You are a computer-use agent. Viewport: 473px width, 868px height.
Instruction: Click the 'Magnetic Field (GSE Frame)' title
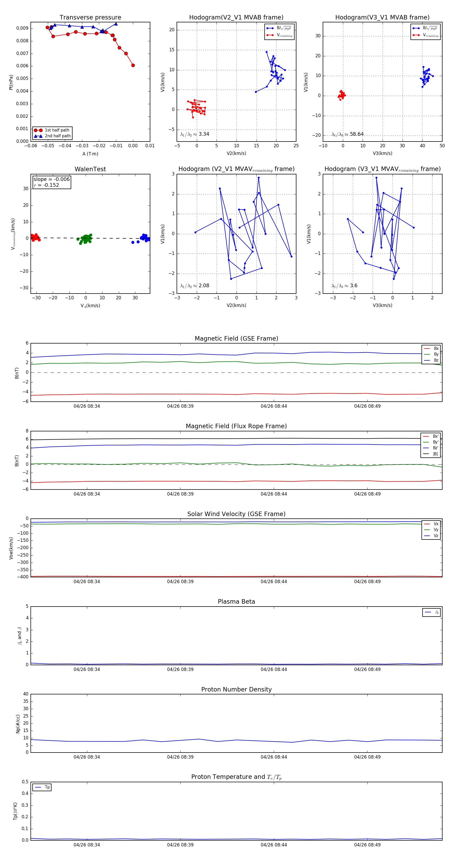coord(236,339)
